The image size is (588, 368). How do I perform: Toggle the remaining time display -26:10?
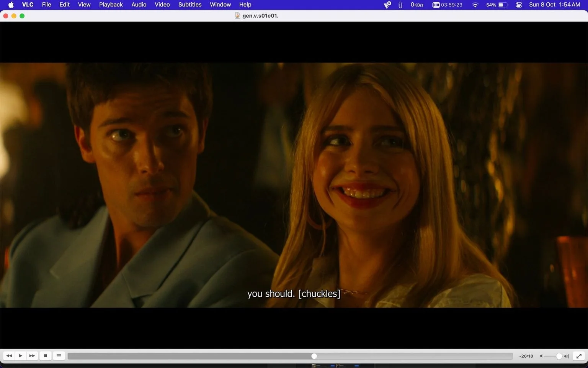click(526, 356)
